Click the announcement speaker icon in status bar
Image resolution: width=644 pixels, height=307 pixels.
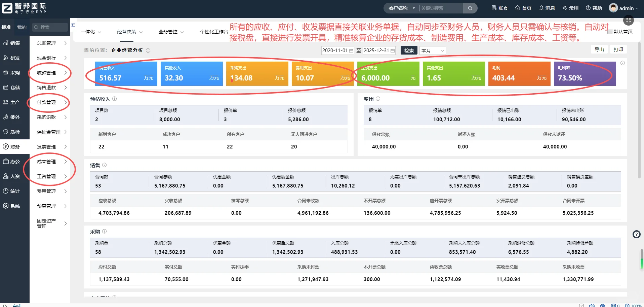point(592,305)
